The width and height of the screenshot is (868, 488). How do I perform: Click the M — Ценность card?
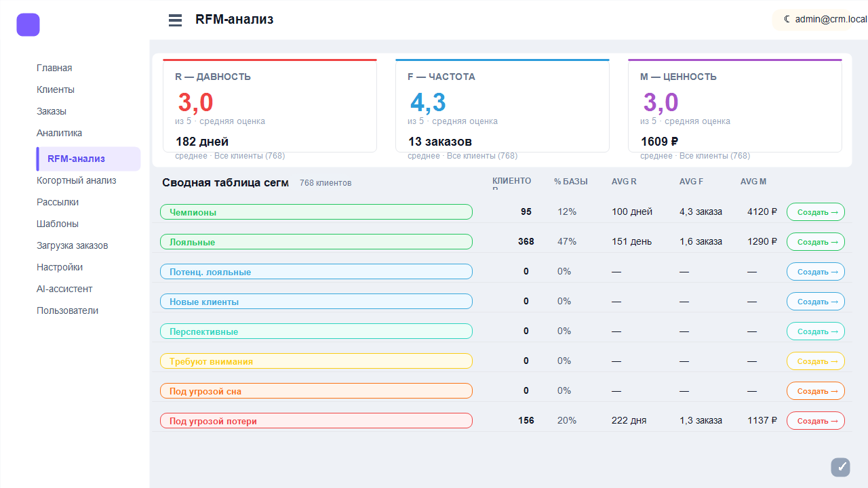[x=735, y=106]
